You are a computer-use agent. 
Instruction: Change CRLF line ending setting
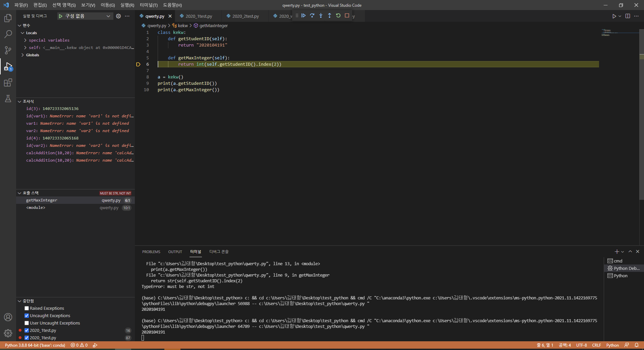point(596,345)
